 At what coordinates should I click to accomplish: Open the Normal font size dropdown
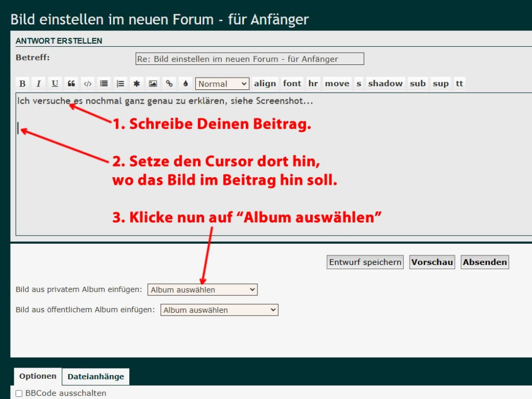222,84
